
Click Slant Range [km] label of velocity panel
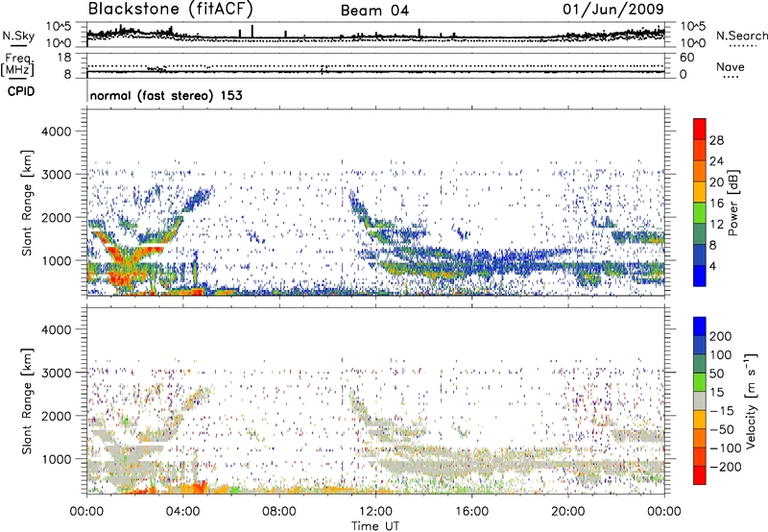pyautogui.click(x=27, y=400)
